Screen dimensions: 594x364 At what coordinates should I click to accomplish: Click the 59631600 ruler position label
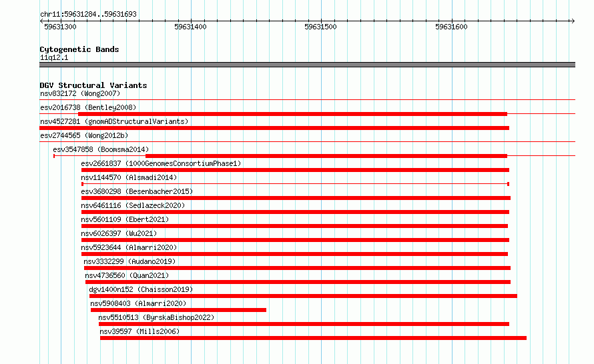pyautogui.click(x=451, y=27)
